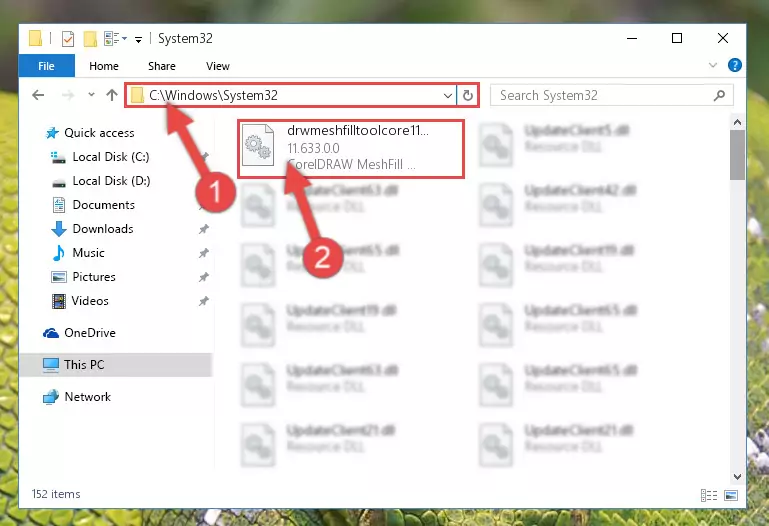
Task: Go forward using the forward arrow
Action: point(68,95)
